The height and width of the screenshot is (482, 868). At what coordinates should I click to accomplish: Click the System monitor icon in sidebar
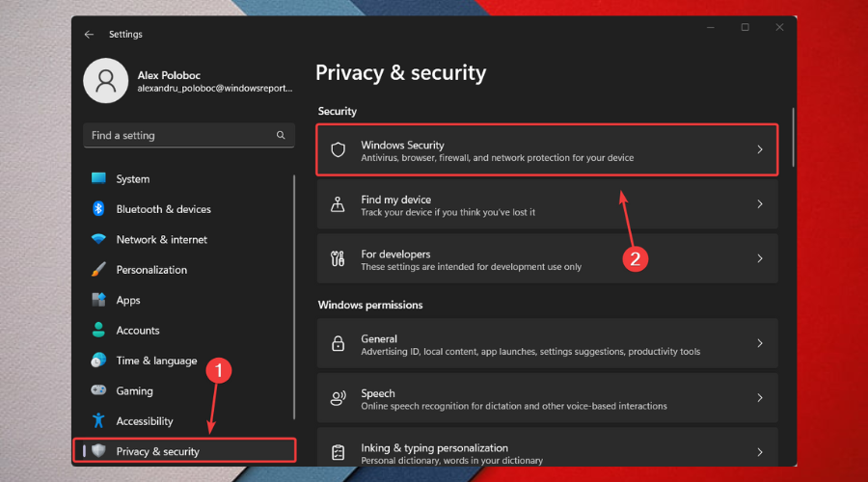tap(98, 178)
